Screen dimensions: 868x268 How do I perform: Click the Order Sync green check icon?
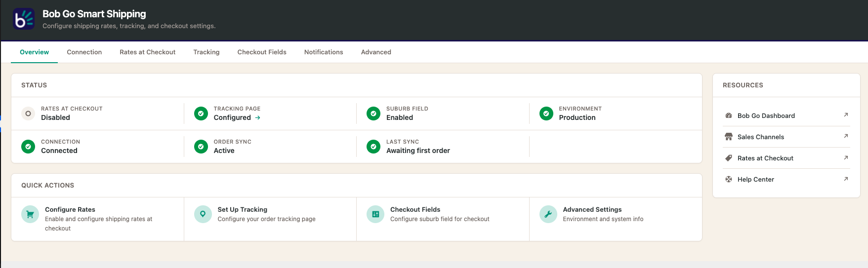point(201,147)
